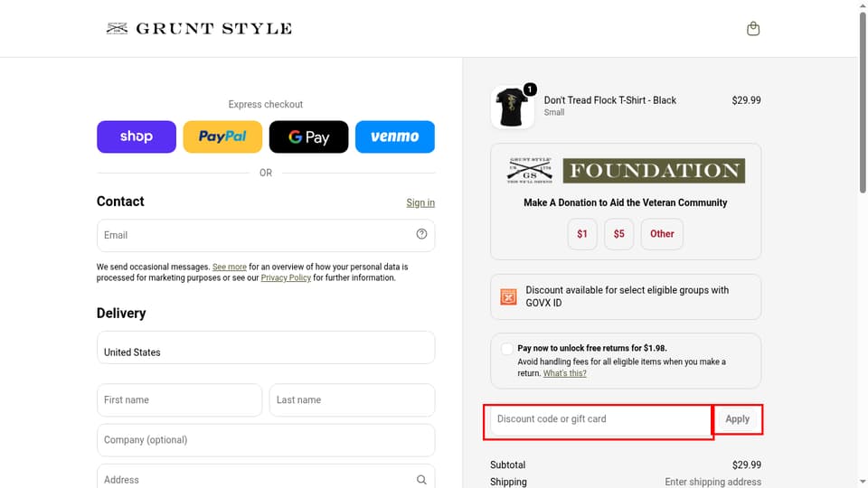
Task: Click the address search magnifier icon
Action: [x=421, y=480]
